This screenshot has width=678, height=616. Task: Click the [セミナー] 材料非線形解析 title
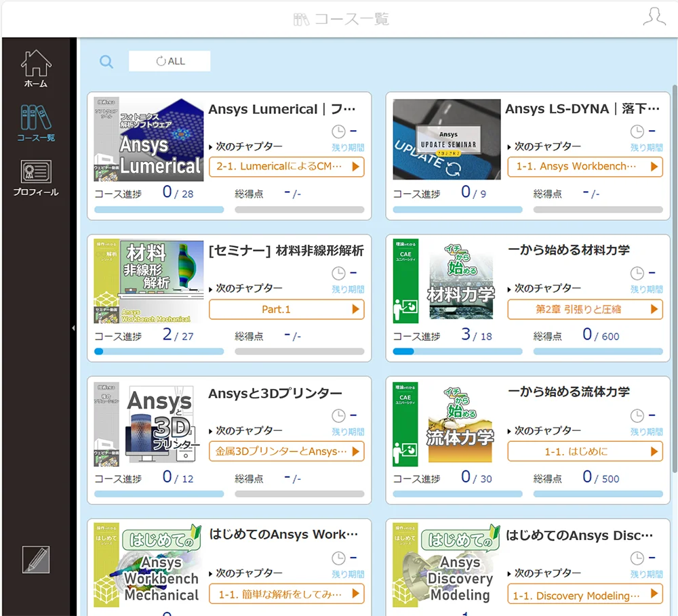286,250
